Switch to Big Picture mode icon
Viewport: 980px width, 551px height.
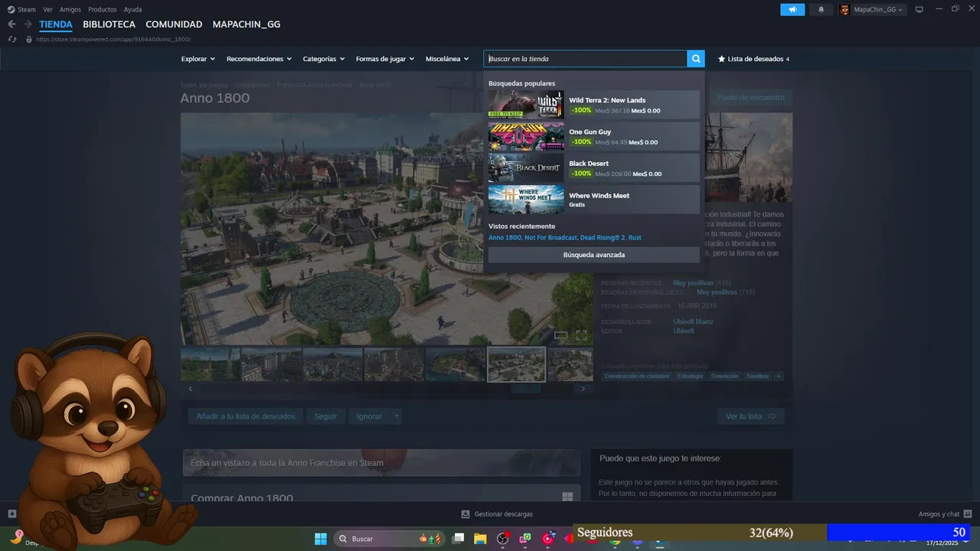920,9
